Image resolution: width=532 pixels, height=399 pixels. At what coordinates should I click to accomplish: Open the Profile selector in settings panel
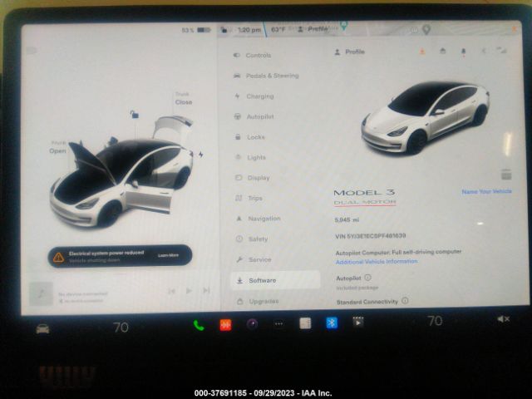pos(349,52)
